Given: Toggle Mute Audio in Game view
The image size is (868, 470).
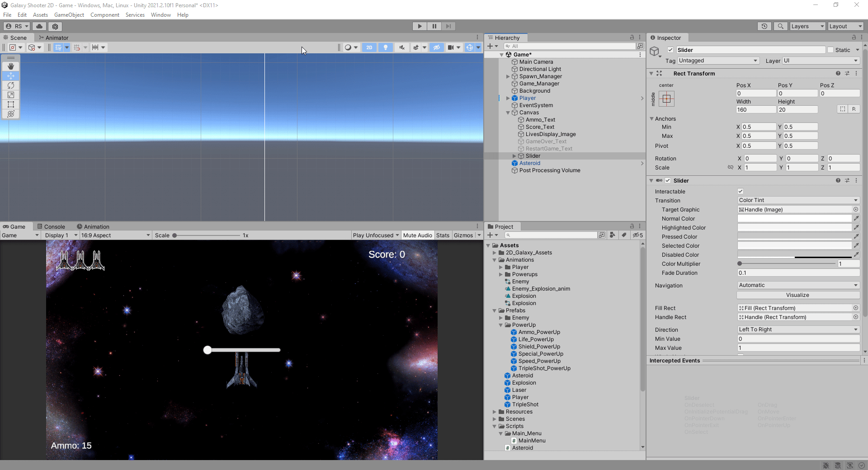Looking at the screenshot, I should [x=417, y=235].
